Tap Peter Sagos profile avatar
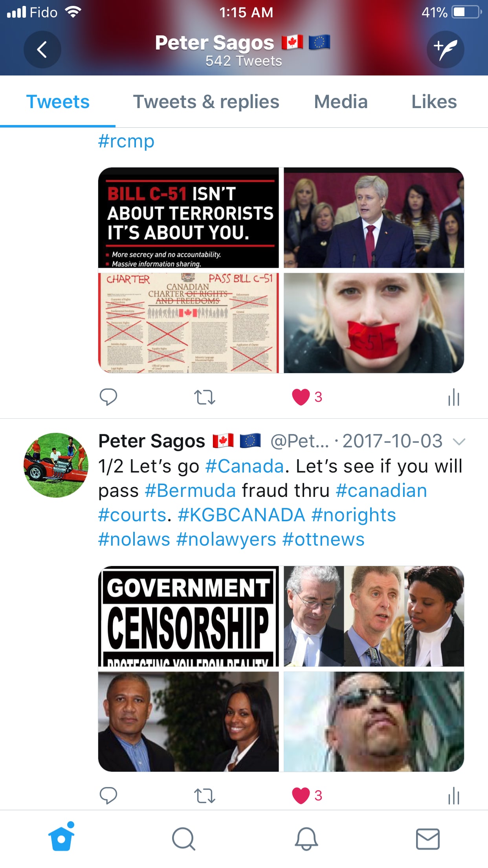 [x=56, y=465]
